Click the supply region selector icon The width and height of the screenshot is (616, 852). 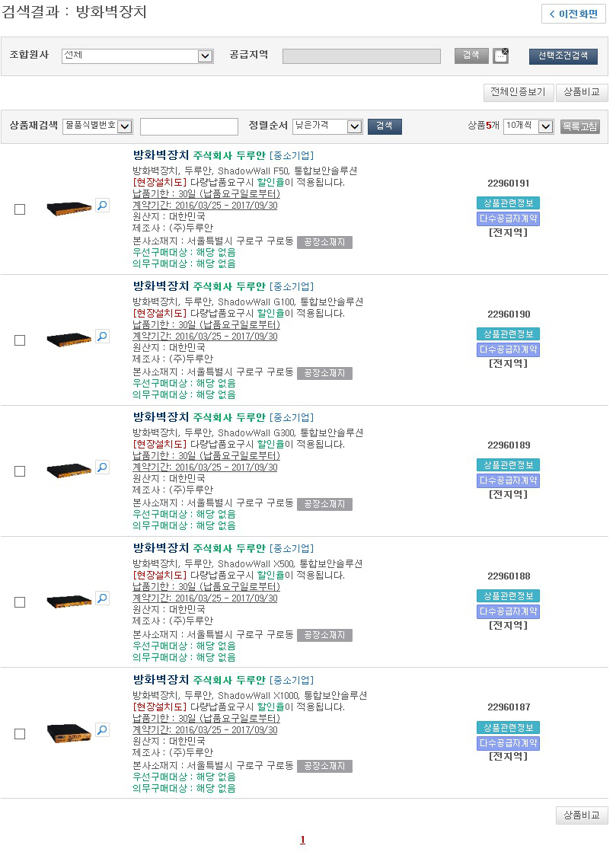pyautogui.click(x=500, y=56)
